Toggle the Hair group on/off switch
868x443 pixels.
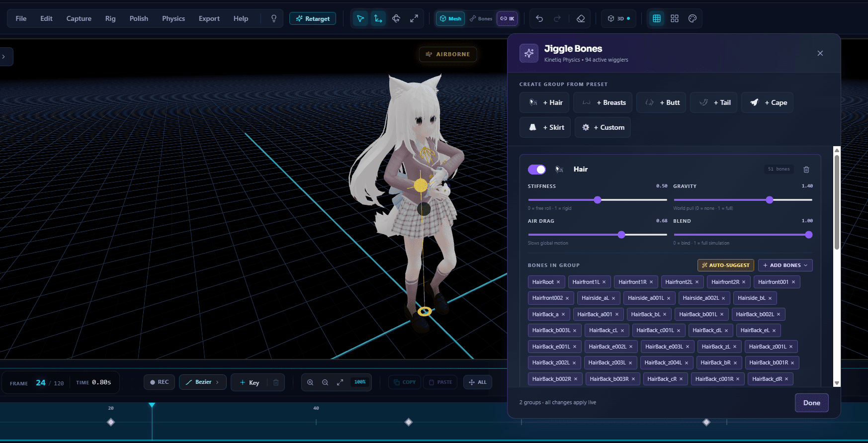coord(537,170)
